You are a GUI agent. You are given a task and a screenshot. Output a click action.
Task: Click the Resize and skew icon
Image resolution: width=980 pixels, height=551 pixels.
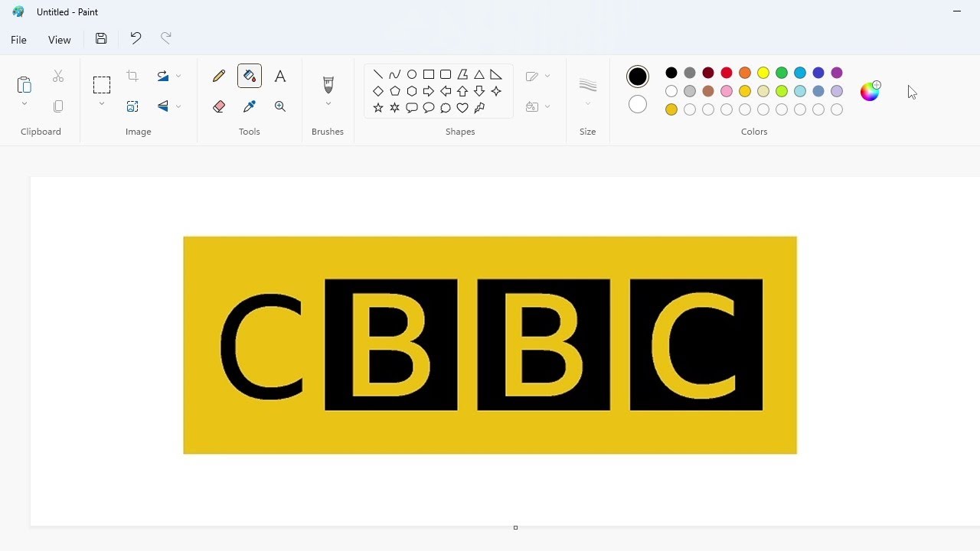(x=132, y=106)
